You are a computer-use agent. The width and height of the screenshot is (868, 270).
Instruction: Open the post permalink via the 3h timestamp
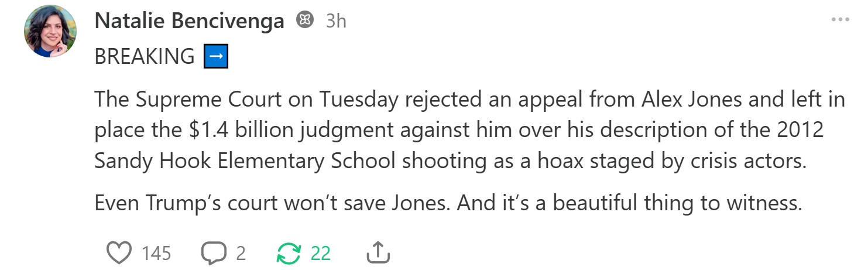[x=336, y=22]
